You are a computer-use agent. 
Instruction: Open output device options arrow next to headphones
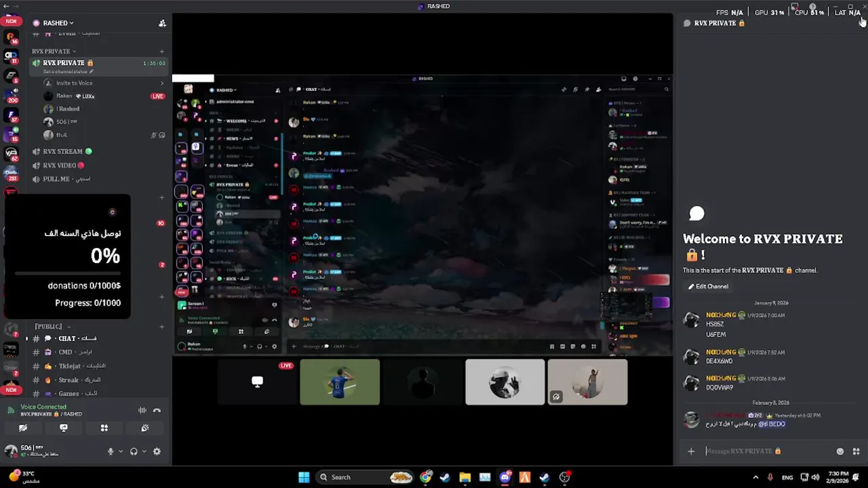pos(144,451)
